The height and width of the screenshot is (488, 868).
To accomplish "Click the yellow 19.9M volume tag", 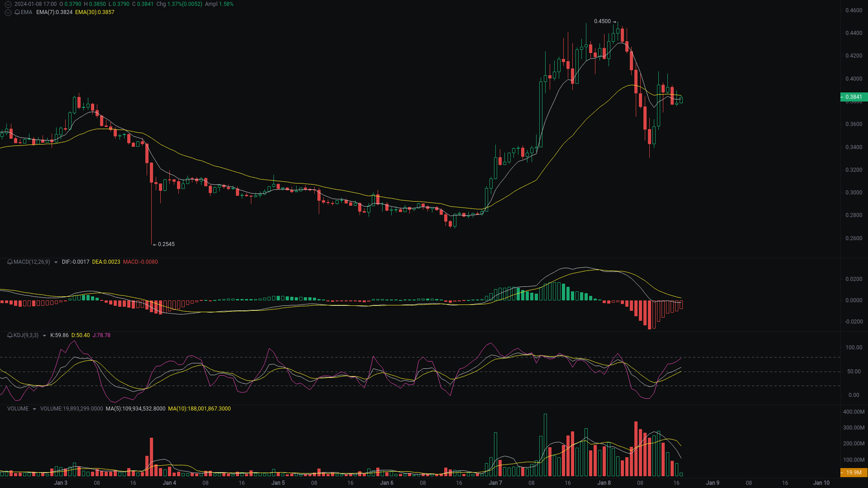I will click(854, 473).
